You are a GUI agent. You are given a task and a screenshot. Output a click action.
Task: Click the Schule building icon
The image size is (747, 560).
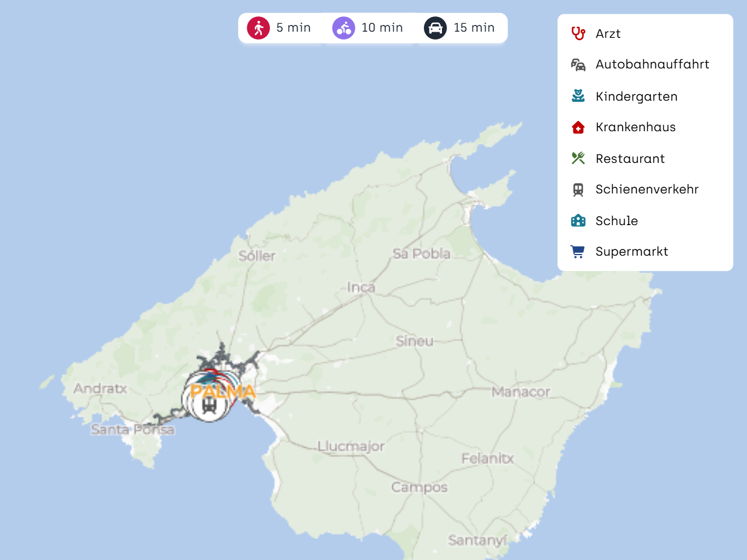point(578,221)
